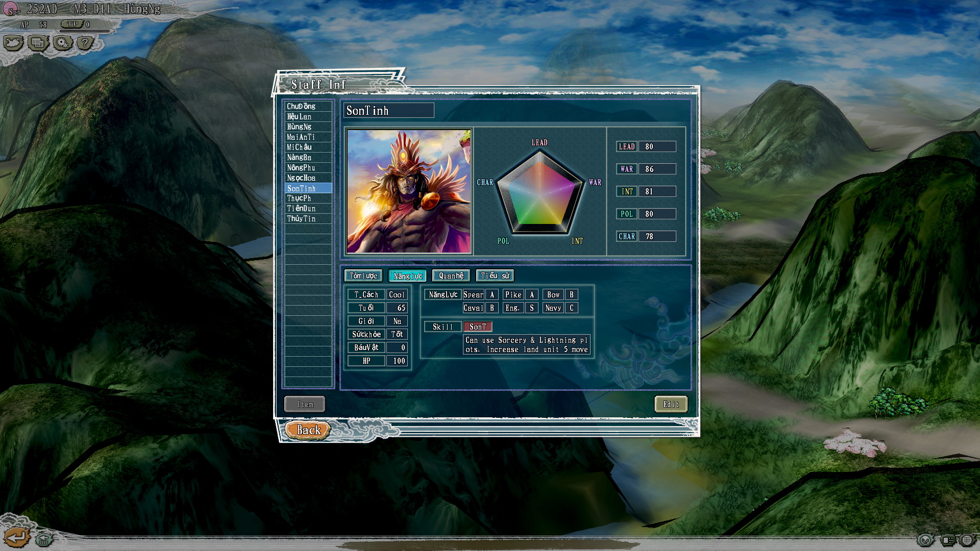Open the country map icon

point(13,43)
